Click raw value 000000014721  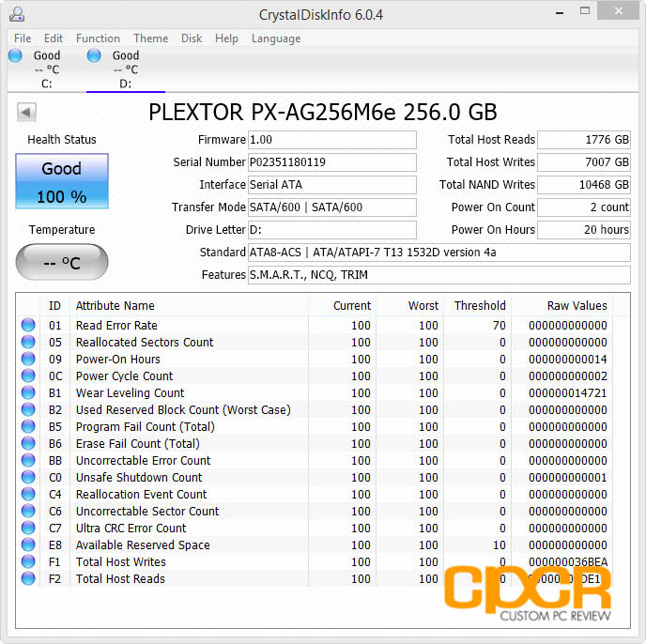point(568,392)
